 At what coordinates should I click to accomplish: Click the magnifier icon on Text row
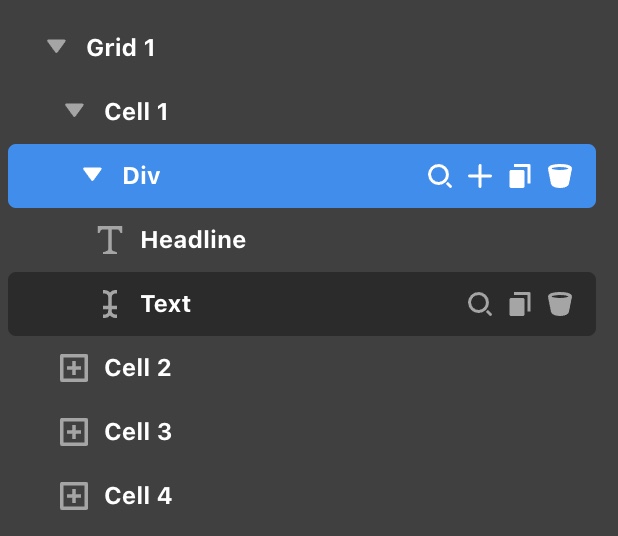tap(480, 304)
